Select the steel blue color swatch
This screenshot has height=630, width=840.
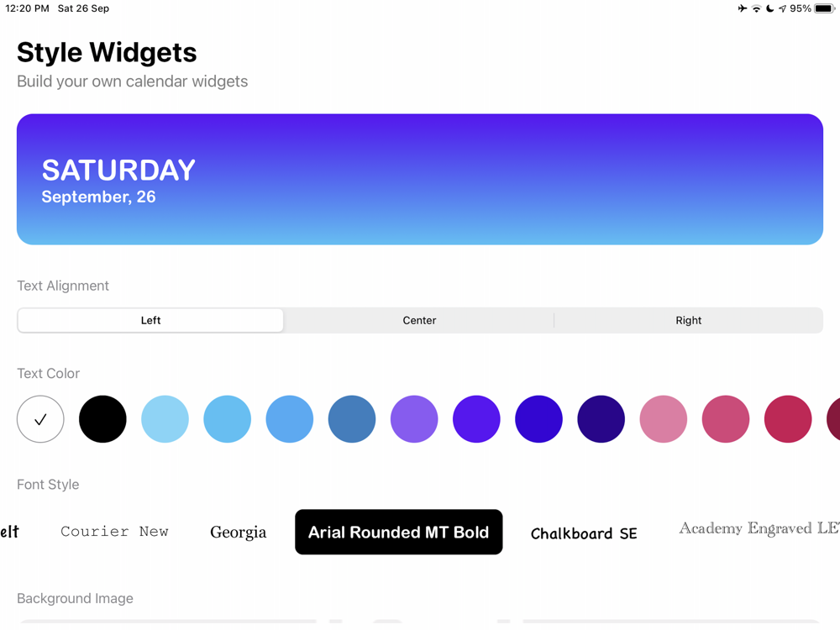point(352,419)
